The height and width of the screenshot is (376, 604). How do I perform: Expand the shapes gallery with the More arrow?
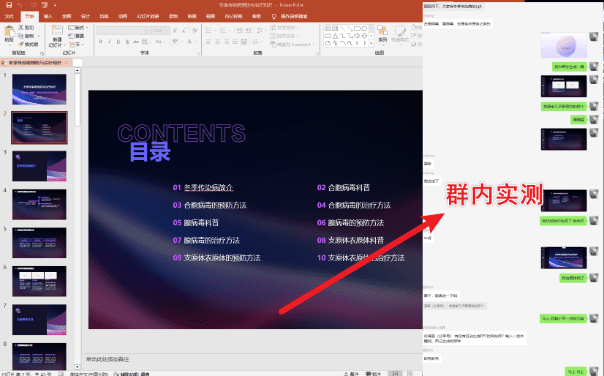pyautogui.click(x=371, y=43)
